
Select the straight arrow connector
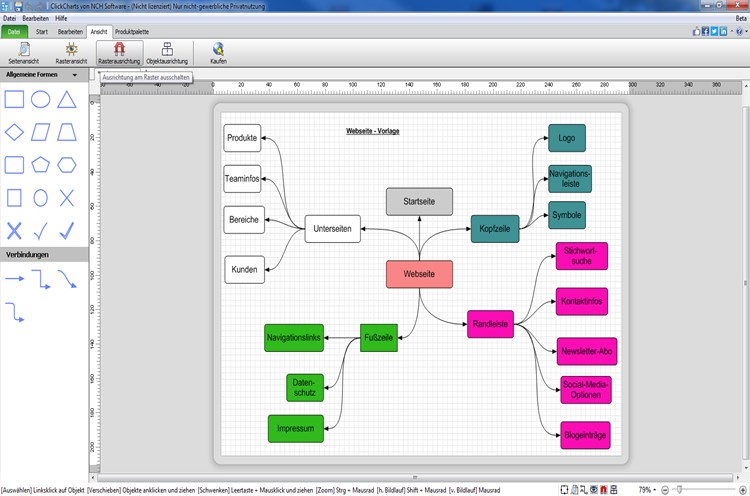click(x=14, y=278)
